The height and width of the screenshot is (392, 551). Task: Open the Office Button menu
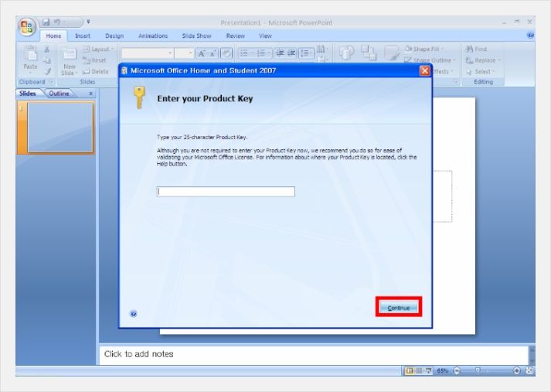pyautogui.click(x=27, y=27)
